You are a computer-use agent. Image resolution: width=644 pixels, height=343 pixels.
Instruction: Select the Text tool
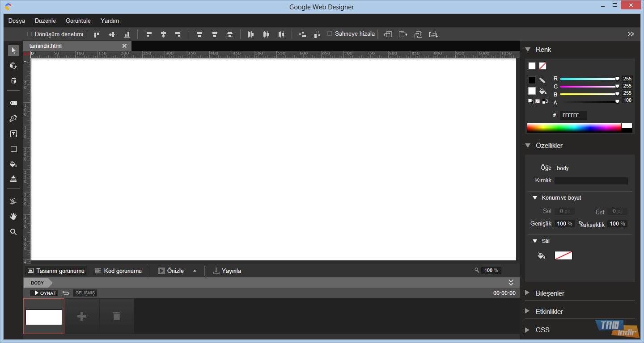pyautogui.click(x=13, y=134)
